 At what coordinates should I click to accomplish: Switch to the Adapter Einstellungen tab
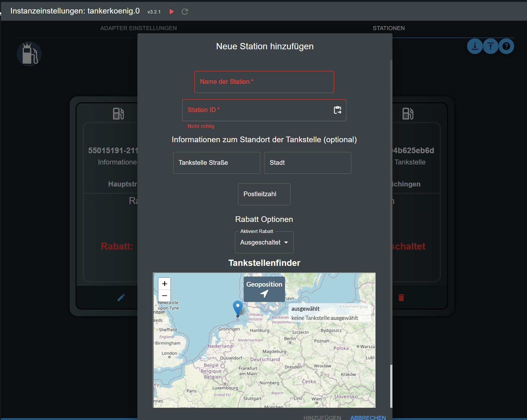tap(138, 28)
